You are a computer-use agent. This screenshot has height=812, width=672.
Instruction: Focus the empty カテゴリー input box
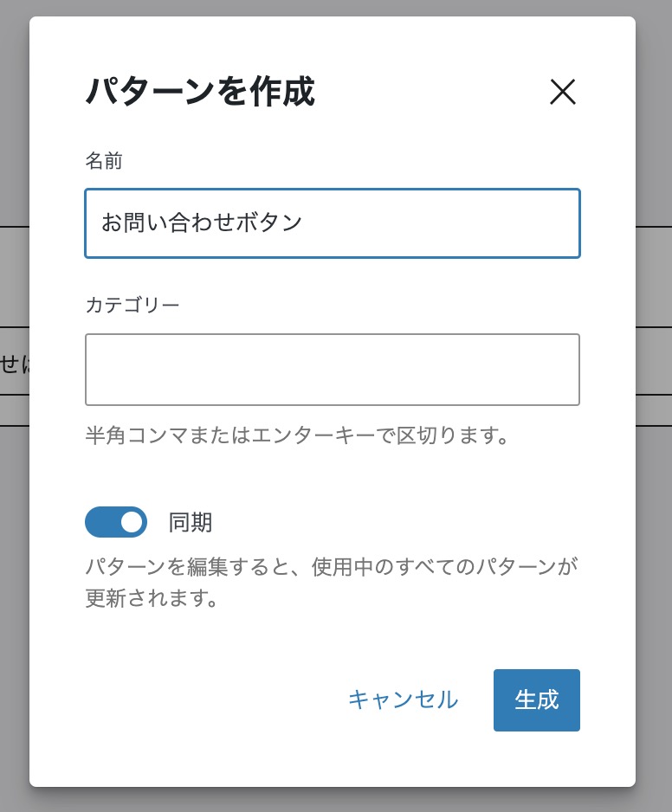click(x=332, y=370)
